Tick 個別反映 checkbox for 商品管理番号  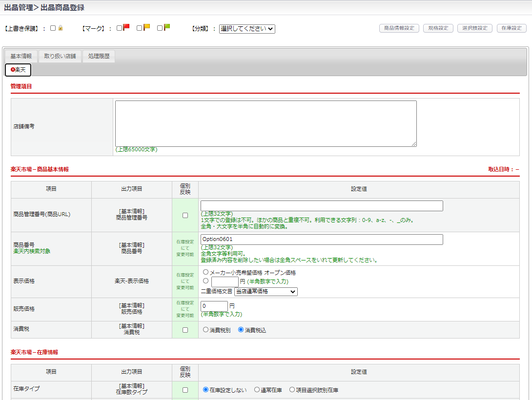click(185, 215)
